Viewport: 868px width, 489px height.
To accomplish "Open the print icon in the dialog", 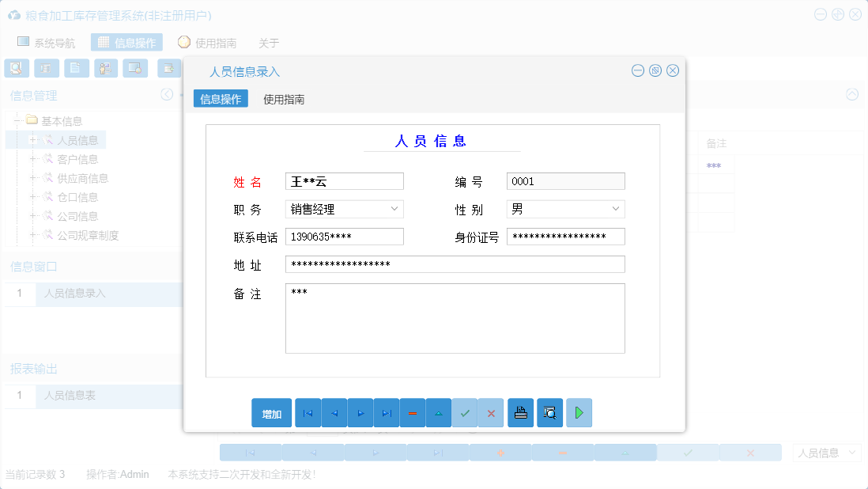I will click(520, 412).
